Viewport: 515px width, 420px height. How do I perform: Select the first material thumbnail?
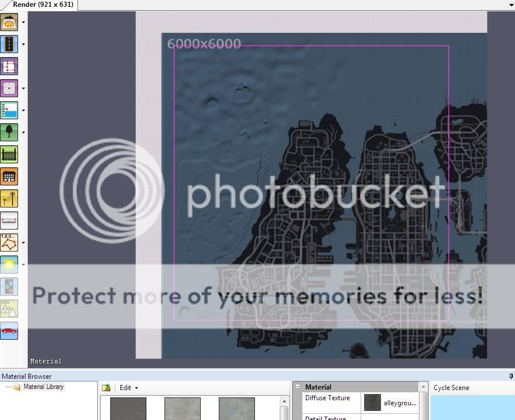[128, 408]
